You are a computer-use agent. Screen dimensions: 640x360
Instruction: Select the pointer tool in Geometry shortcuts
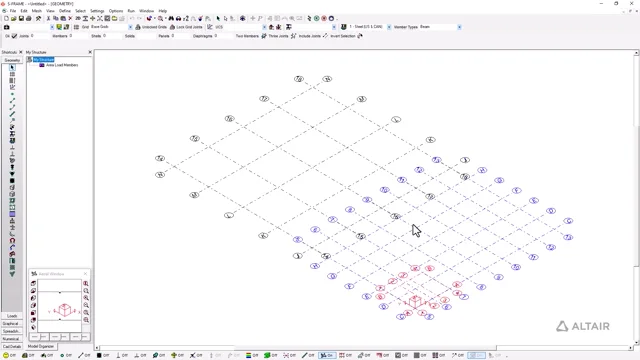click(x=12, y=67)
